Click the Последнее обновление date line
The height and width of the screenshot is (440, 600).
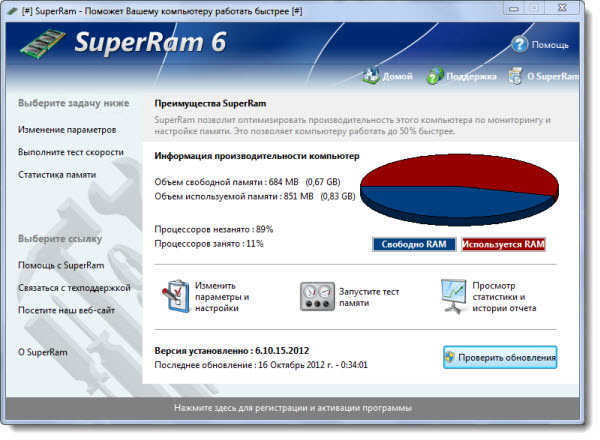pyautogui.click(x=261, y=365)
